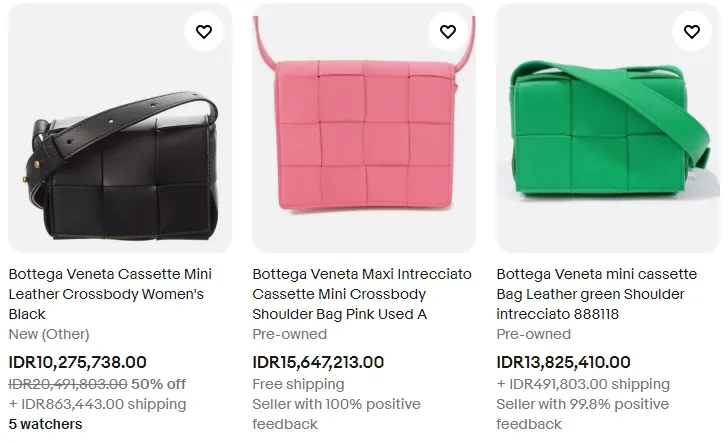The width and height of the screenshot is (728, 443).
Task: Click the New (Other) condition label
Action: [x=49, y=334]
